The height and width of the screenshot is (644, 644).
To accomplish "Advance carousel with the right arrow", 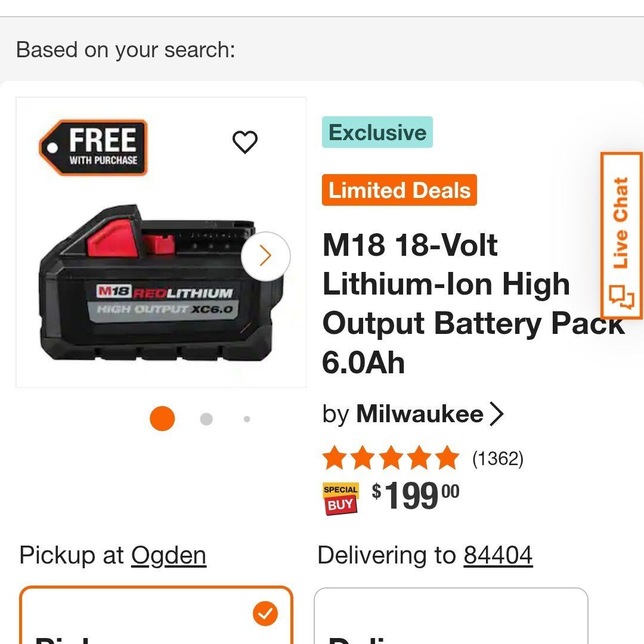I will tap(266, 256).
